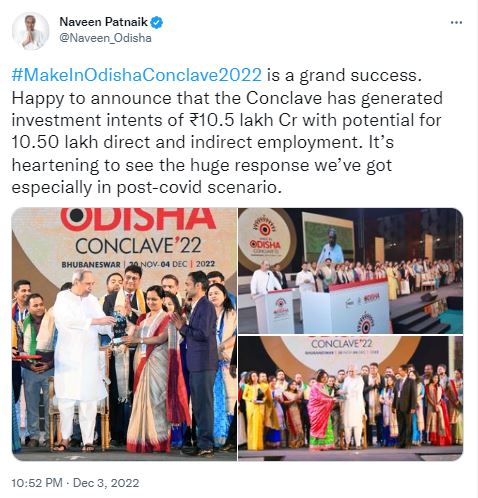The width and height of the screenshot is (478, 498).
Task: Click the blue verified badge icon
Action: 156,22
